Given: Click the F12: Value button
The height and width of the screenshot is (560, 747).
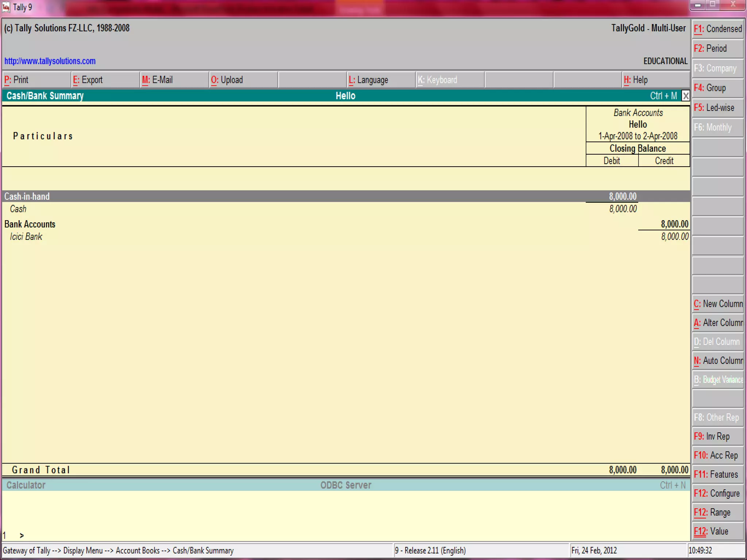Looking at the screenshot, I should click(x=718, y=531).
